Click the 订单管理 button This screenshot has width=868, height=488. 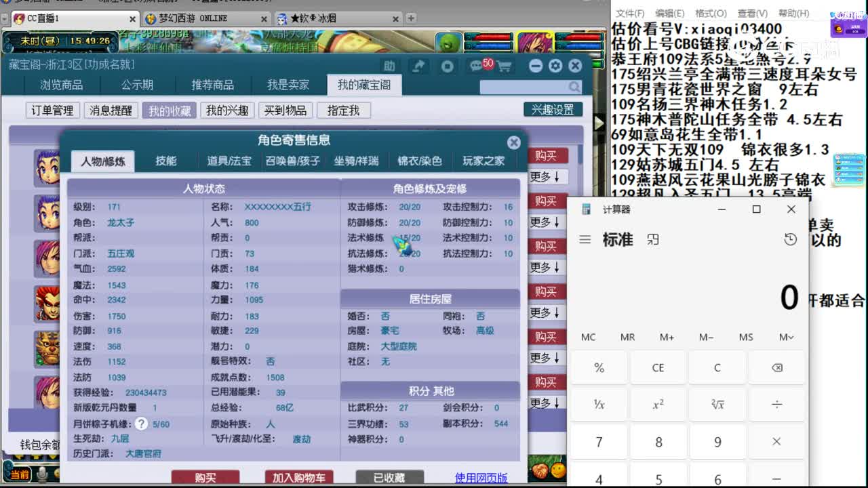coord(52,110)
